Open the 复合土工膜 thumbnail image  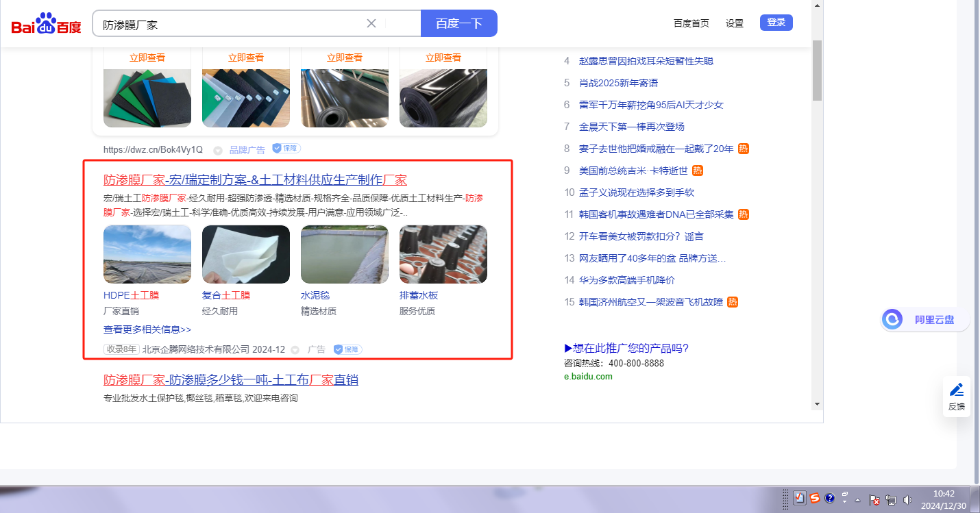[x=246, y=255]
